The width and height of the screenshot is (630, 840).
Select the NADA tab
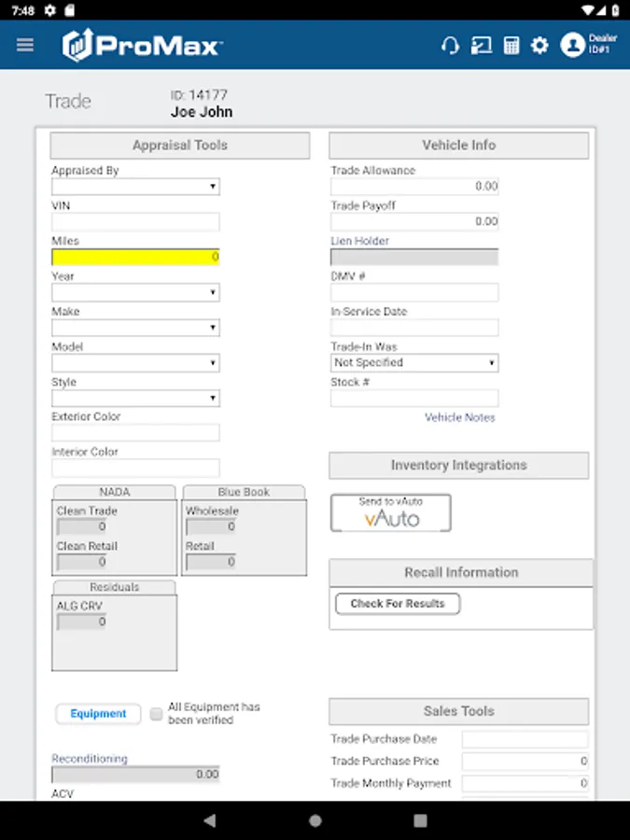tap(114, 492)
